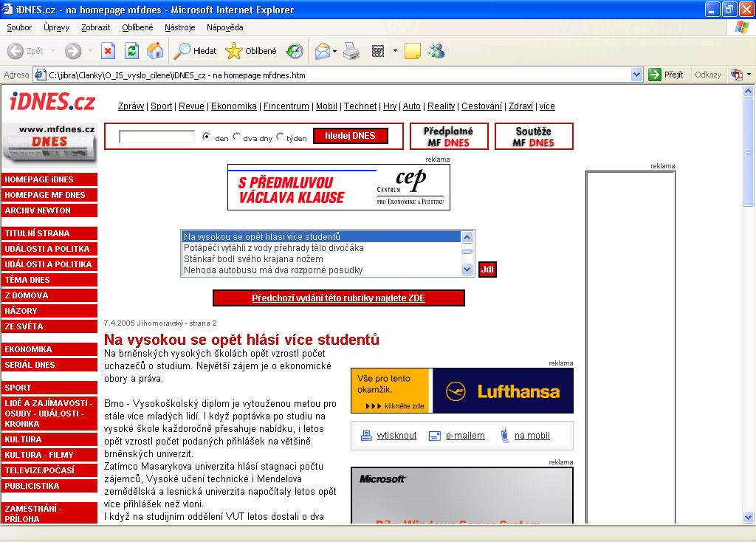Open the Messenger people icon
The image size is (756, 542).
coord(437,51)
